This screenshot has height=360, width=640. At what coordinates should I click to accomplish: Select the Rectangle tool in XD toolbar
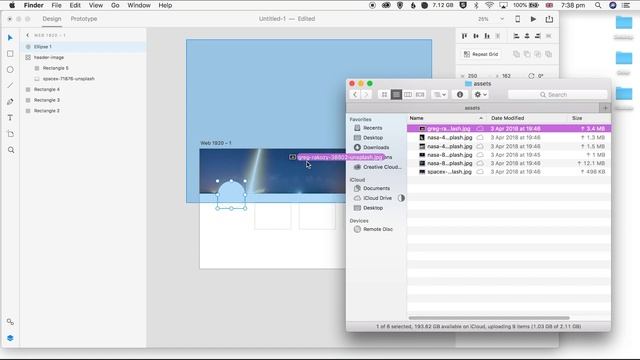tap(10, 54)
